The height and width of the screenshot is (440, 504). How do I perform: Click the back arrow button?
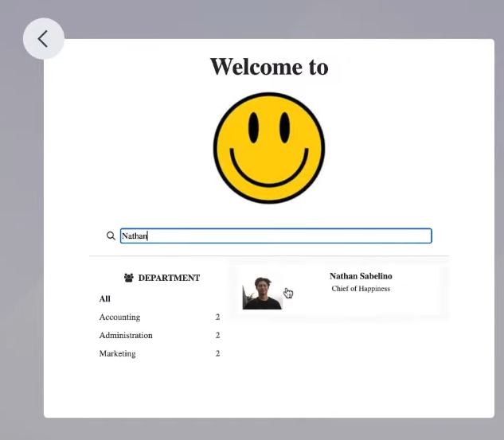[43, 39]
